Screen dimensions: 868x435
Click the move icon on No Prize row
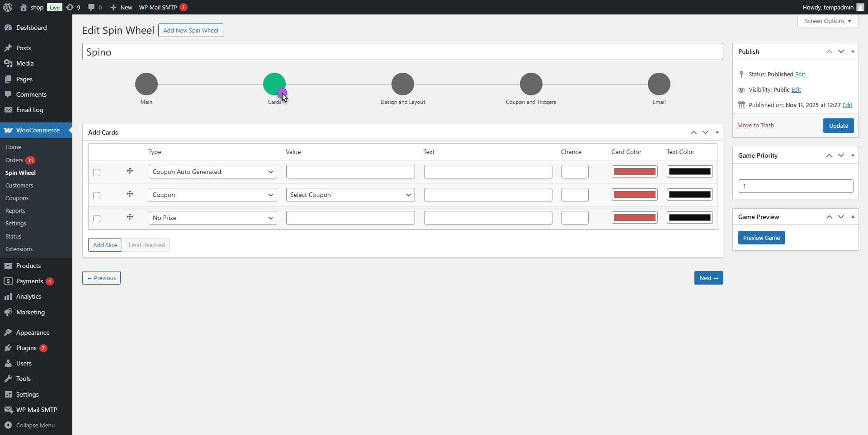[130, 217]
